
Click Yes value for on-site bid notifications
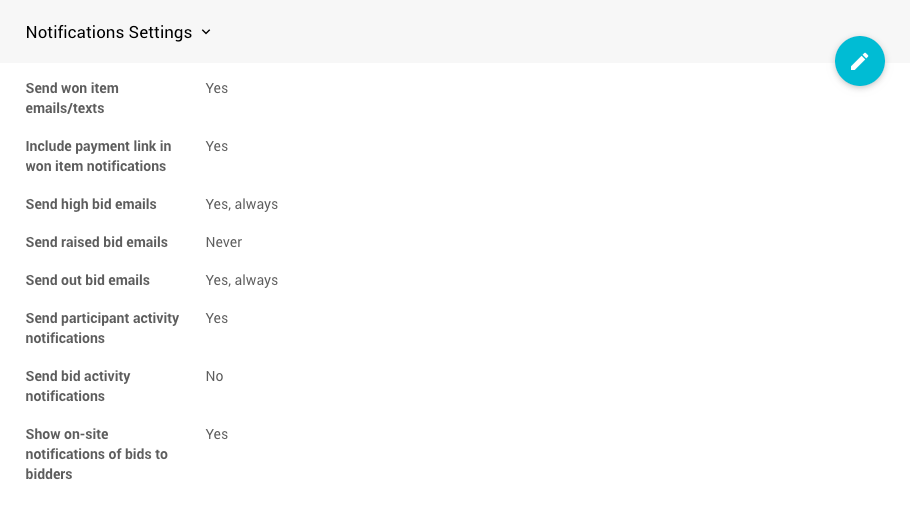pos(216,434)
